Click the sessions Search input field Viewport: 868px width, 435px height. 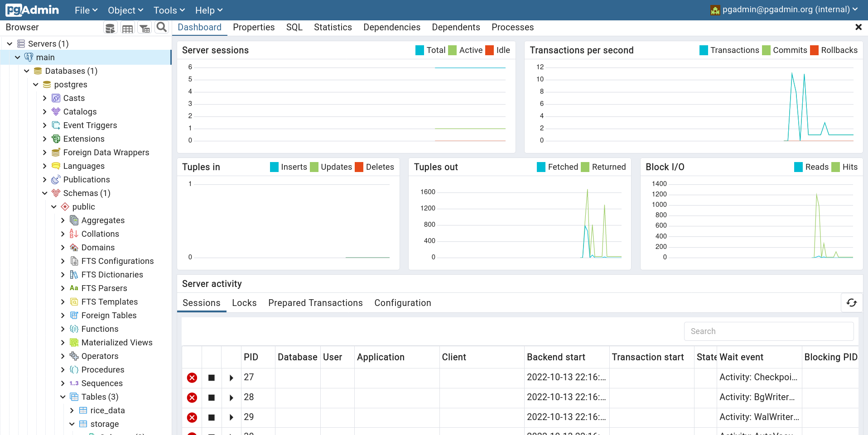769,331
